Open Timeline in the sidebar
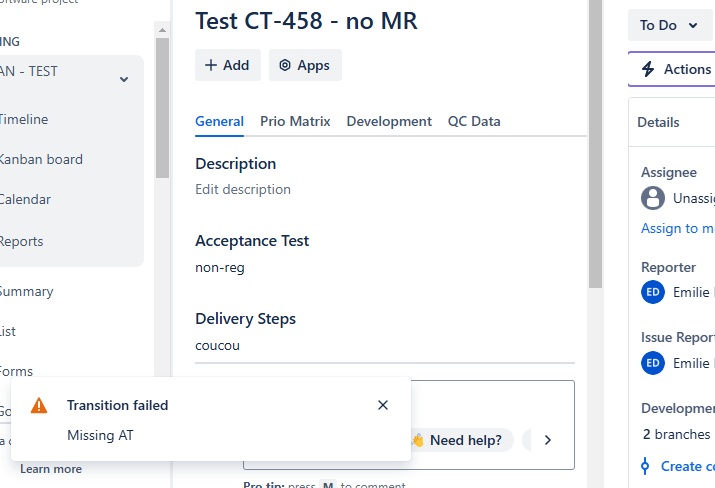Screen dimensions: 715x488 pyautogui.click(x=23, y=119)
